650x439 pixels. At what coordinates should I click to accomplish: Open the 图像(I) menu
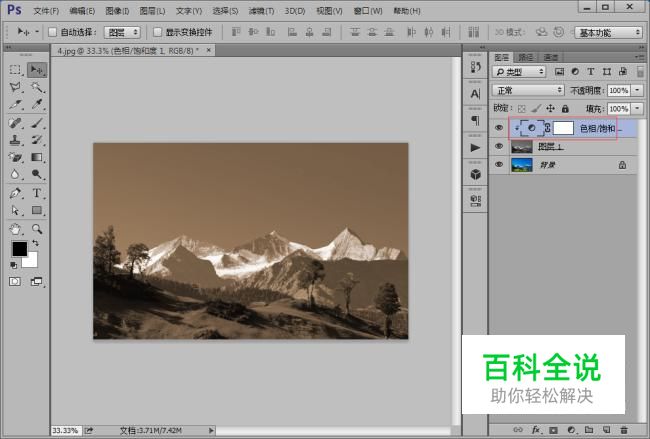tap(117, 11)
